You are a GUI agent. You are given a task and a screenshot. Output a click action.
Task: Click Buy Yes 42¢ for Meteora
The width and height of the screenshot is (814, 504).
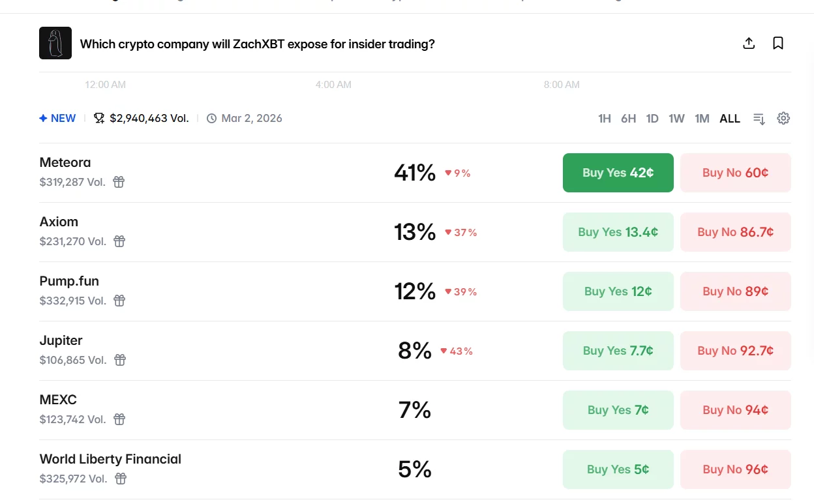coord(618,173)
